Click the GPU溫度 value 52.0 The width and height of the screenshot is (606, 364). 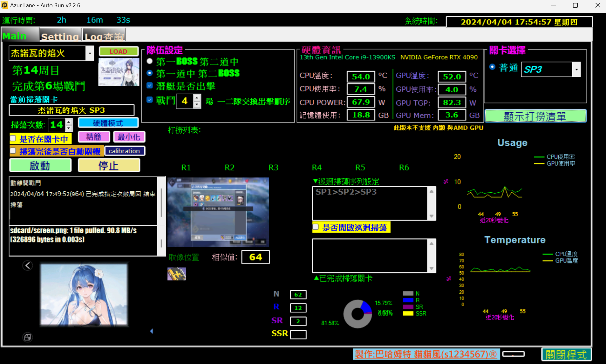click(452, 76)
